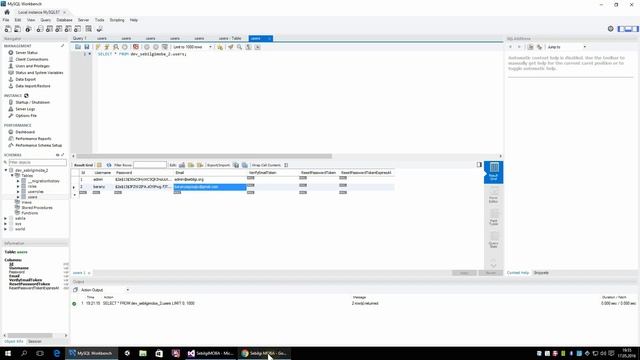
Task: Open the Limit to 1000 rows dropdown
Action: 192,47
